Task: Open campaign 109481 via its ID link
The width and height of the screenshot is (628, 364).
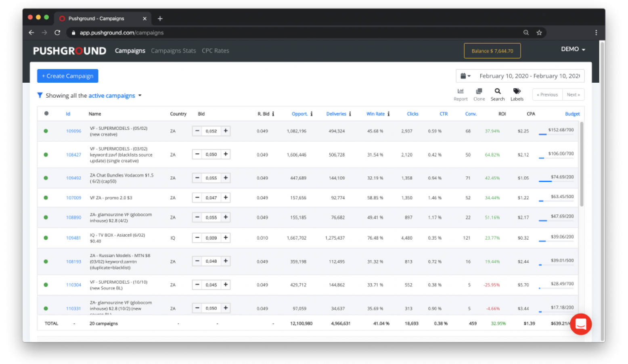Action: [73, 238]
